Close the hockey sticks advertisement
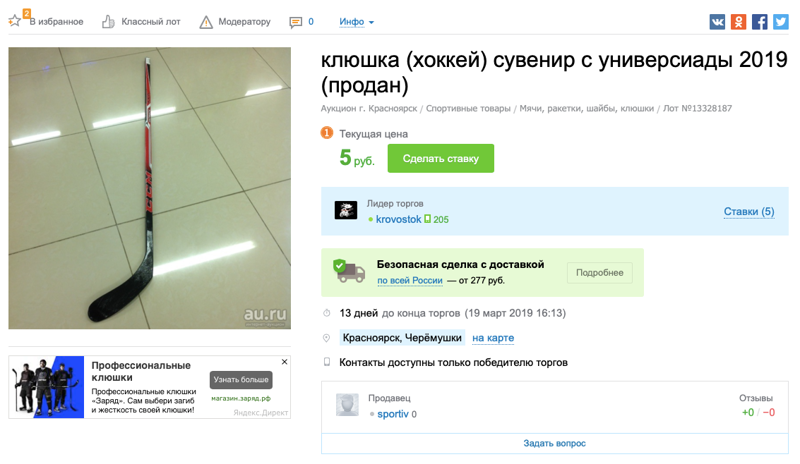Screen dimensions: 800x464 (284, 362)
